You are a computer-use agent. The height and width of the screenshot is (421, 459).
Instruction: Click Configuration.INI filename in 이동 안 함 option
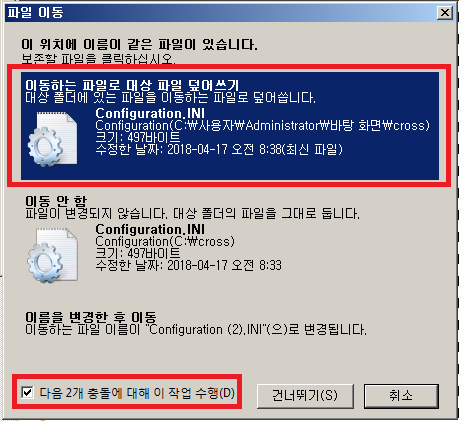pyautogui.click(x=150, y=229)
